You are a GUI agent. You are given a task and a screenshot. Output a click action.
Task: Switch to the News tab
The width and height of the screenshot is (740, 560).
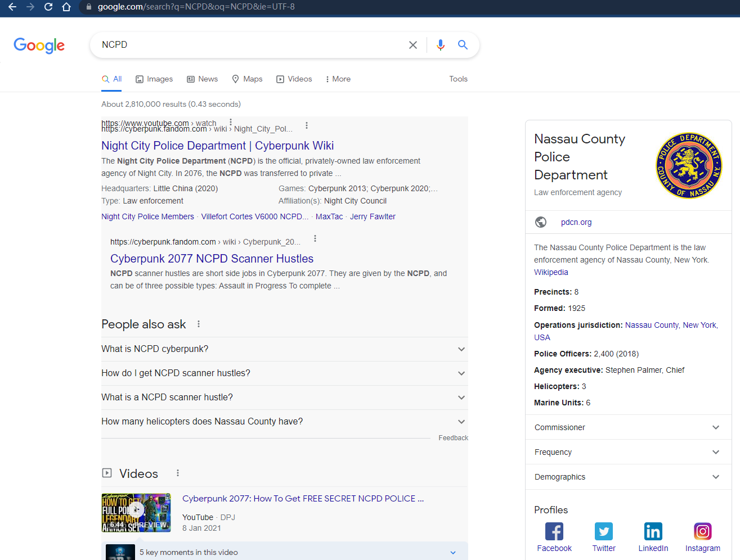202,79
